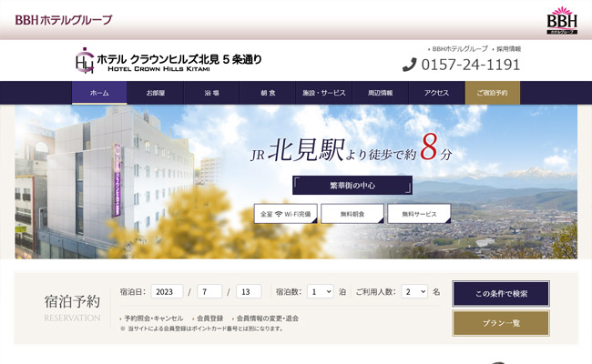Viewport: 592px width, 364px height.
Task: Open the 周辺情報 menu item
Action: [380, 93]
